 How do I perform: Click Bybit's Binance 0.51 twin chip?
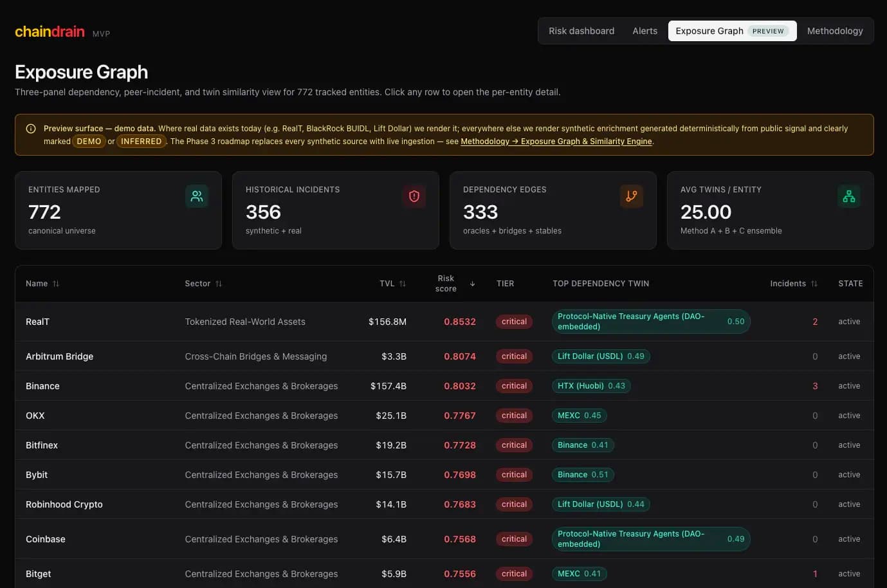point(583,475)
